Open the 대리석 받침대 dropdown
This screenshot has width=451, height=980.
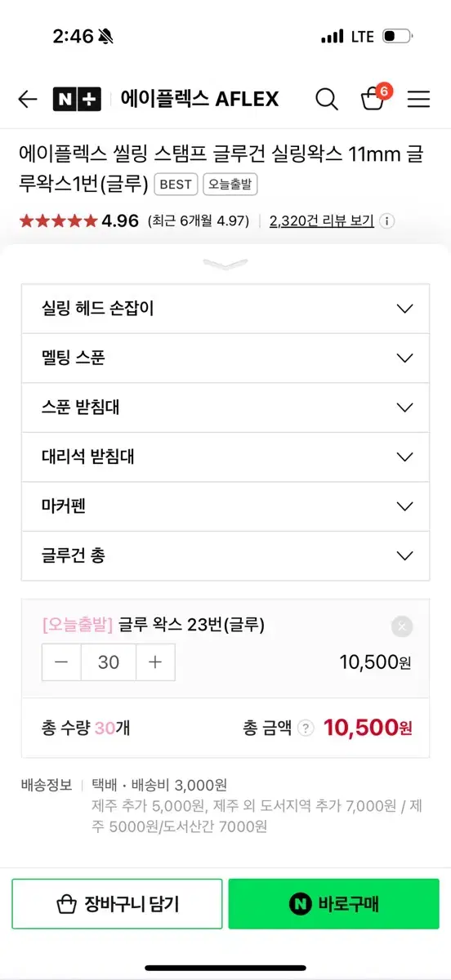225,457
